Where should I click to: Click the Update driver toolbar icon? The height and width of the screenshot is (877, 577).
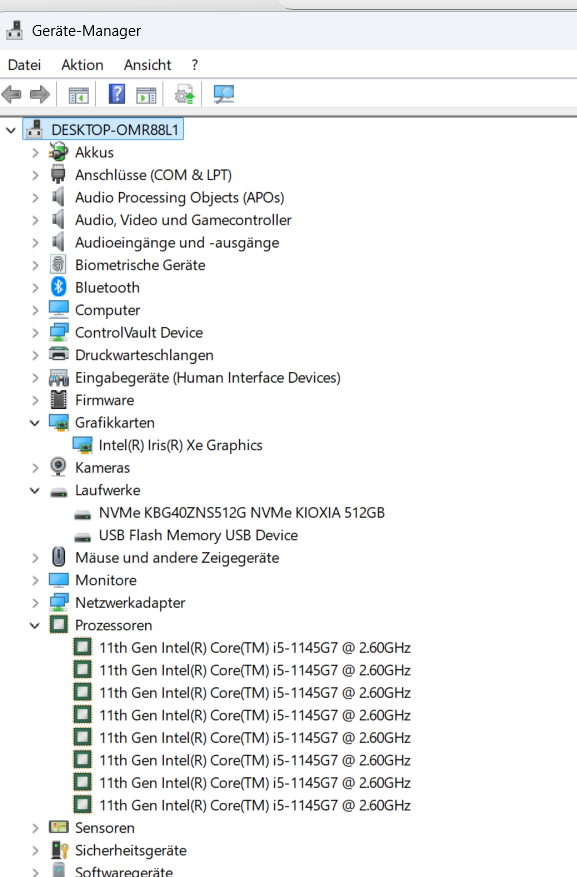click(185, 94)
